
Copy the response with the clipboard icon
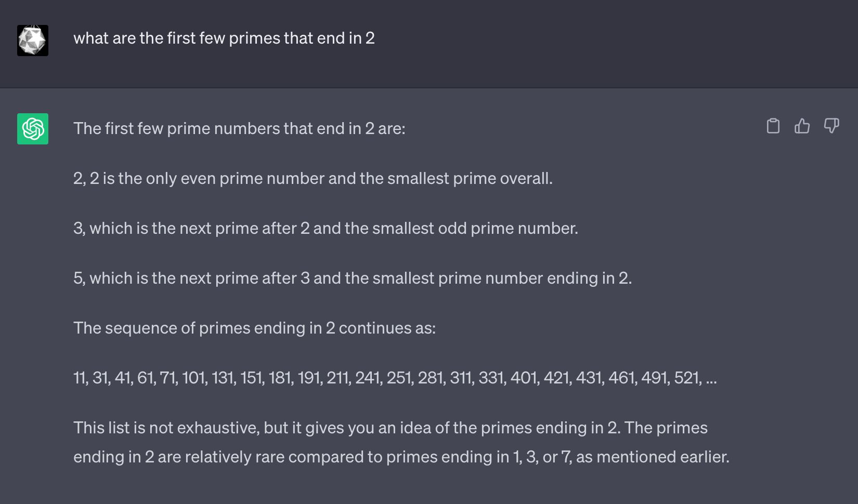pyautogui.click(x=773, y=126)
